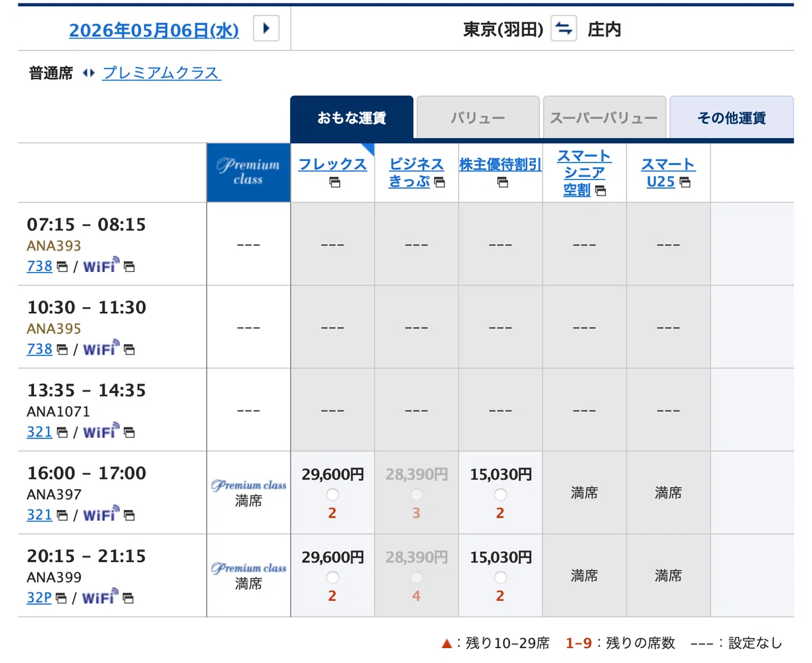Click the 07:15 - 08:15 flight time
The height and width of the screenshot is (663, 812).
tap(87, 224)
